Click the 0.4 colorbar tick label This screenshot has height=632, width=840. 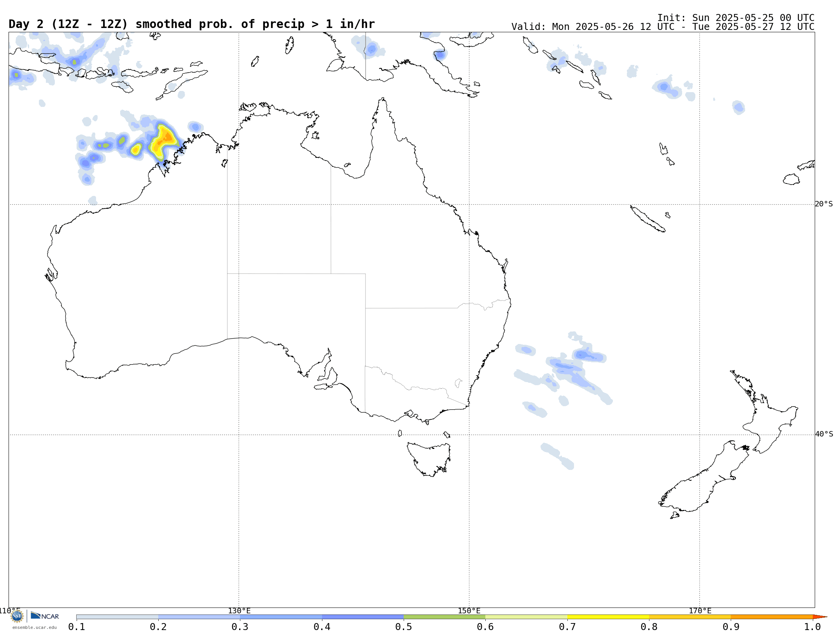pyautogui.click(x=322, y=627)
